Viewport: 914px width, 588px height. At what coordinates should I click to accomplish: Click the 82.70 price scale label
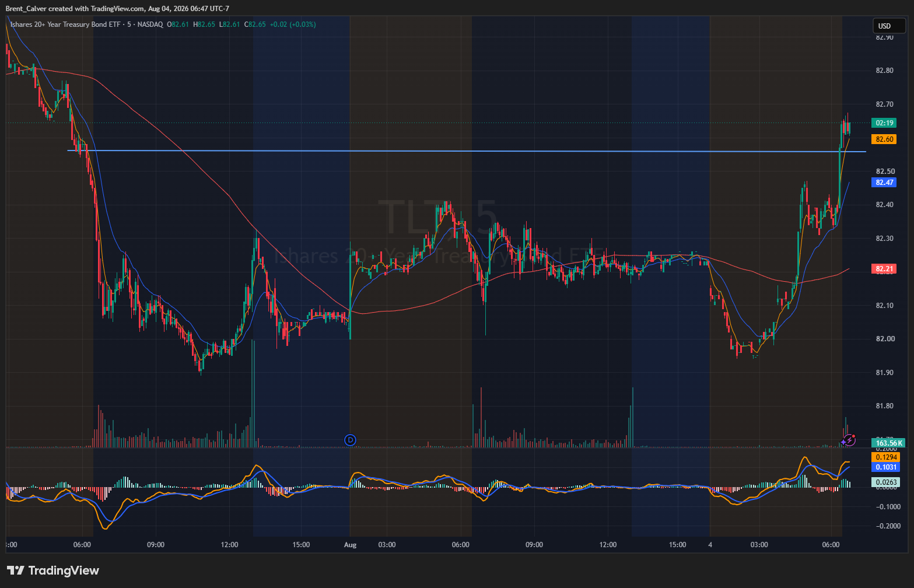tap(885, 104)
